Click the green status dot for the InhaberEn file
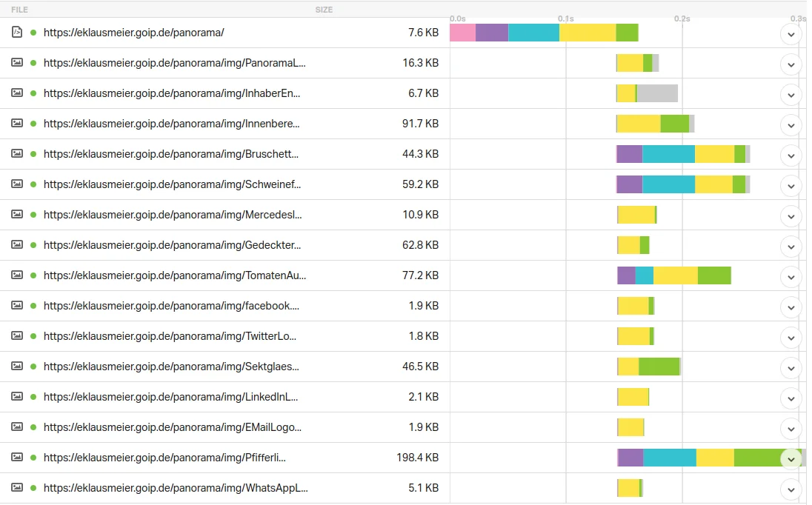This screenshot has height=505, width=812. [33, 93]
